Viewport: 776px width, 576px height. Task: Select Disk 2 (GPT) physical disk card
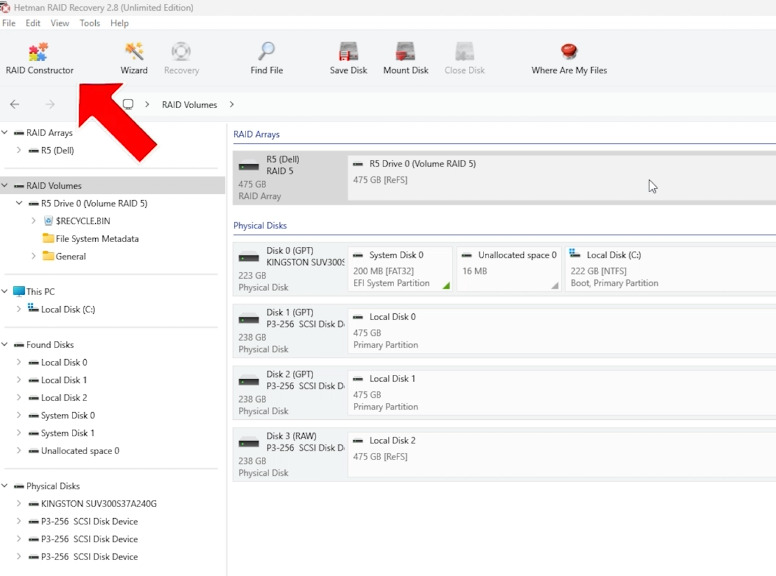click(290, 392)
